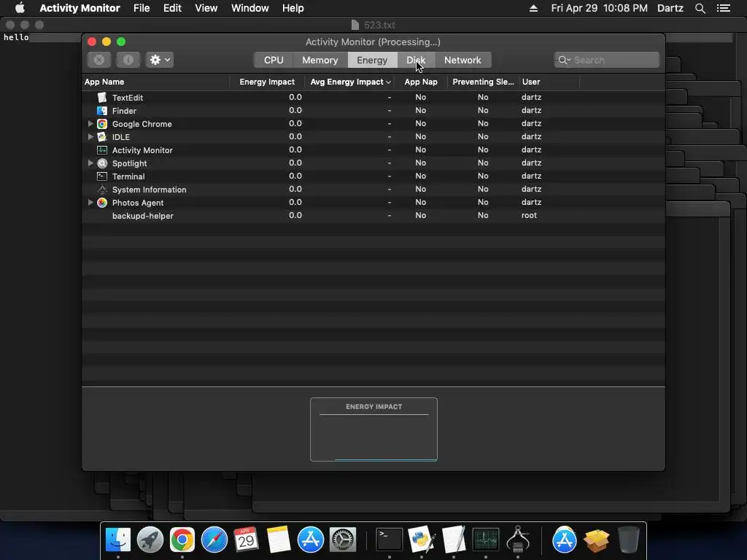Viewport: 747px width, 560px height.
Task: Open the gear action menu in toolbar
Action: (x=160, y=60)
